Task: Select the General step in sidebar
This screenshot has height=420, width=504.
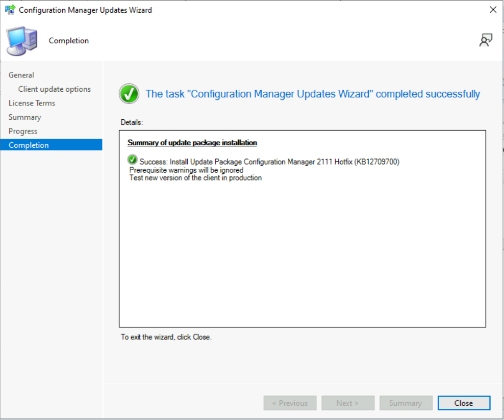Action: coord(21,75)
